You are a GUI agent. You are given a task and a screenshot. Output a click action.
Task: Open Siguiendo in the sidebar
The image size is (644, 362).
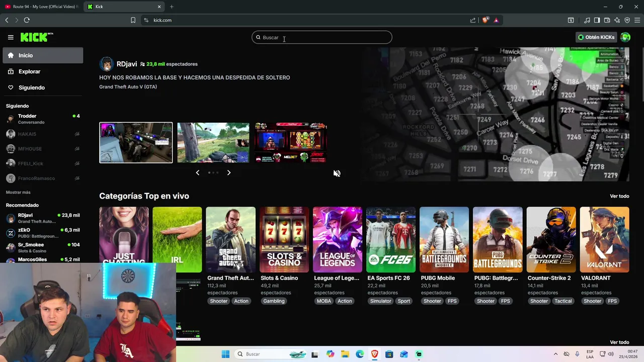point(43,87)
